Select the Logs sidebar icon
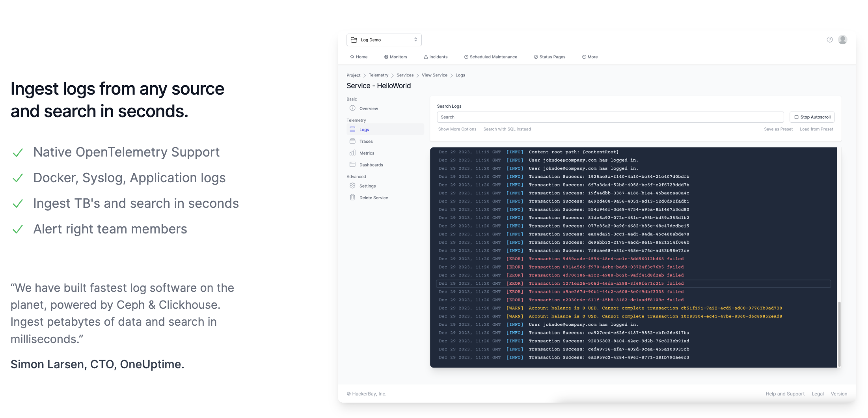Viewport: 868px width, 418px height. tap(353, 129)
